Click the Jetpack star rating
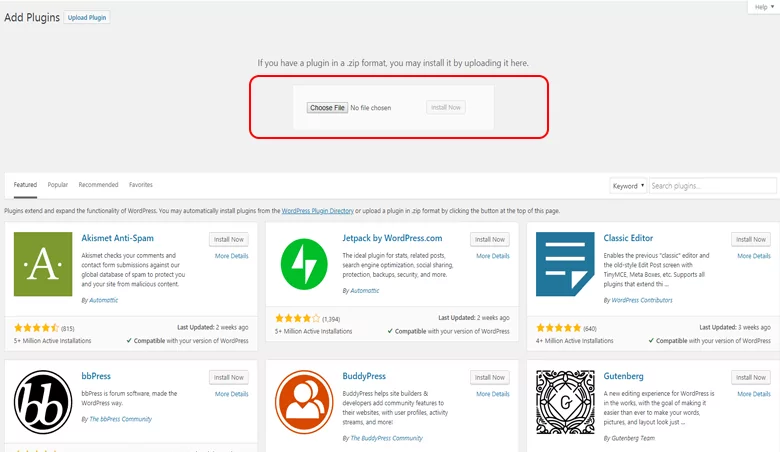 coord(297,318)
